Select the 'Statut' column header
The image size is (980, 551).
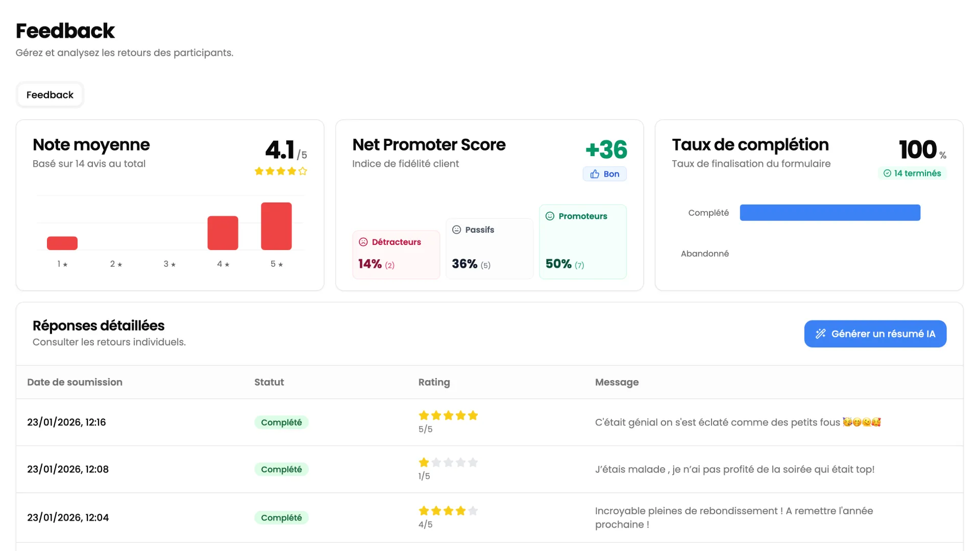(x=269, y=382)
